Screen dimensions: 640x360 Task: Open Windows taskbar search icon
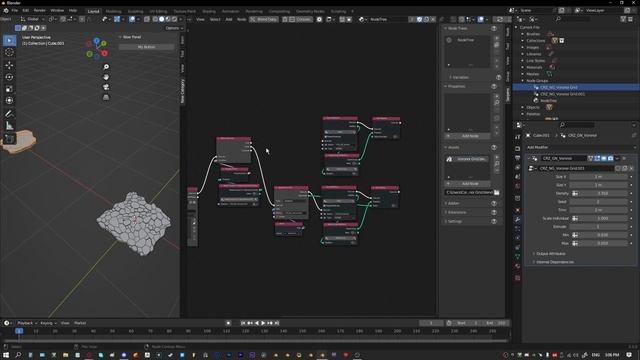coord(18,355)
